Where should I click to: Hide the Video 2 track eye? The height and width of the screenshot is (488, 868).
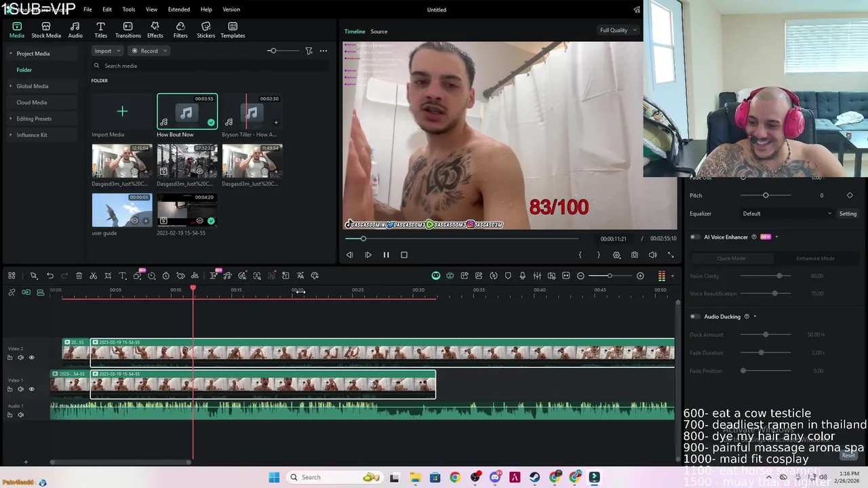31,357
